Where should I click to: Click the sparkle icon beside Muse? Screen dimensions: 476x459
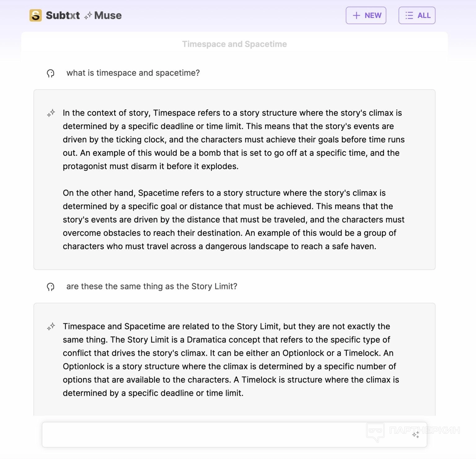click(x=88, y=15)
